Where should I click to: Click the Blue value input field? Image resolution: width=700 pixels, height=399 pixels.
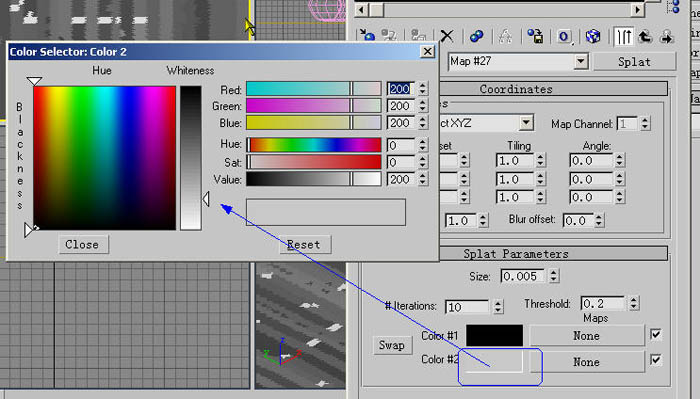401,123
